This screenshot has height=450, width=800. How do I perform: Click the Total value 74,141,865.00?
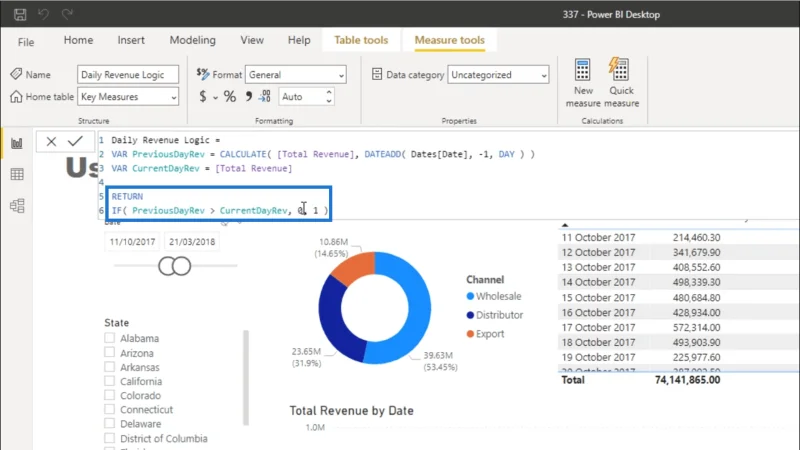coord(687,380)
